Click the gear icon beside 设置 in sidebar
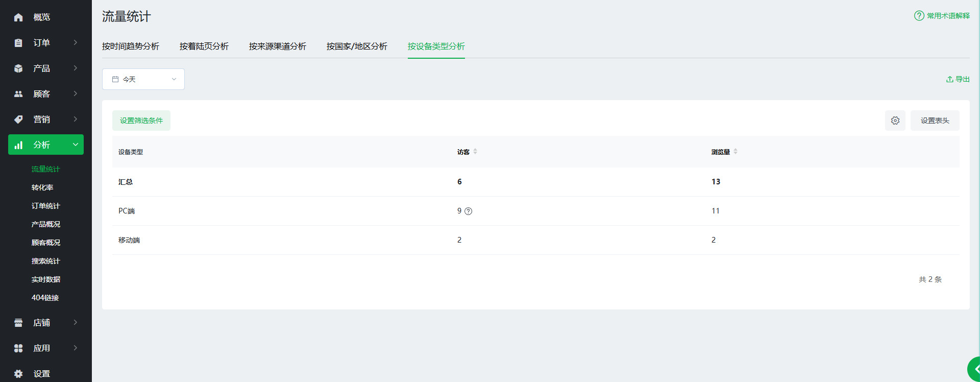The width and height of the screenshot is (980, 382). (18, 374)
